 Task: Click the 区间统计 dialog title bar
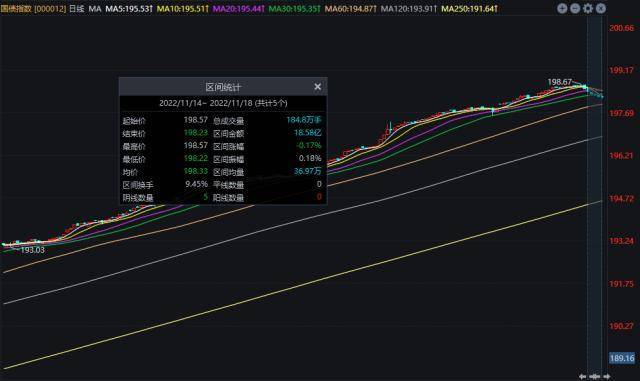pyautogui.click(x=223, y=87)
